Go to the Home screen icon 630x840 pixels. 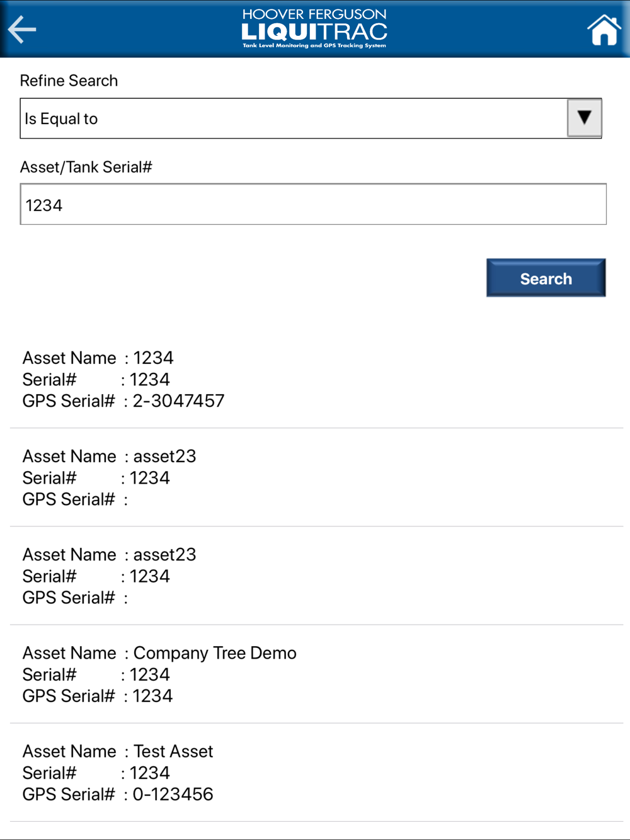coord(604,30)
